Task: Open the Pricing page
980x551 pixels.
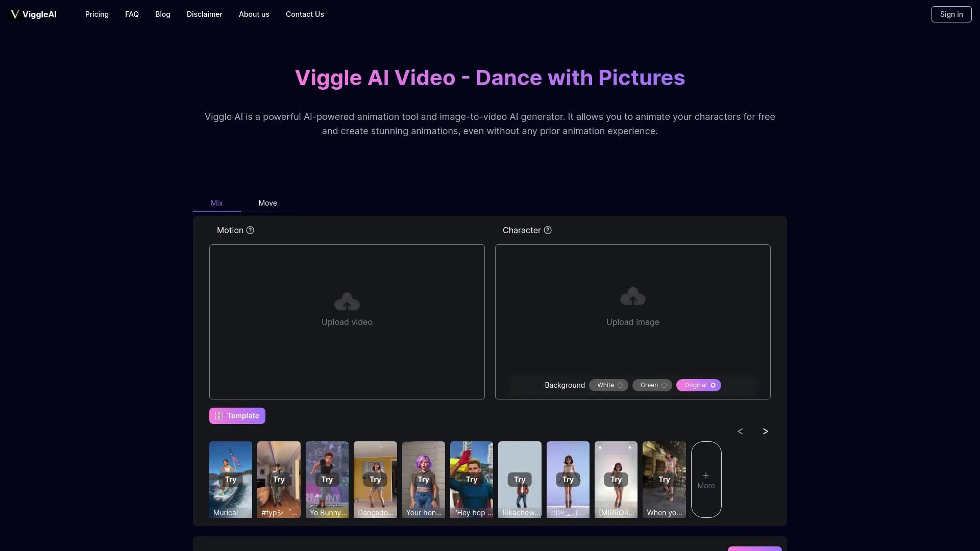Action: tap(96, 14)
